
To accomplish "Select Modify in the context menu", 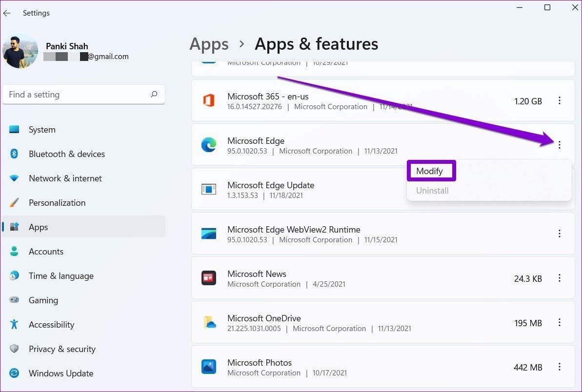I will point(429,171).
